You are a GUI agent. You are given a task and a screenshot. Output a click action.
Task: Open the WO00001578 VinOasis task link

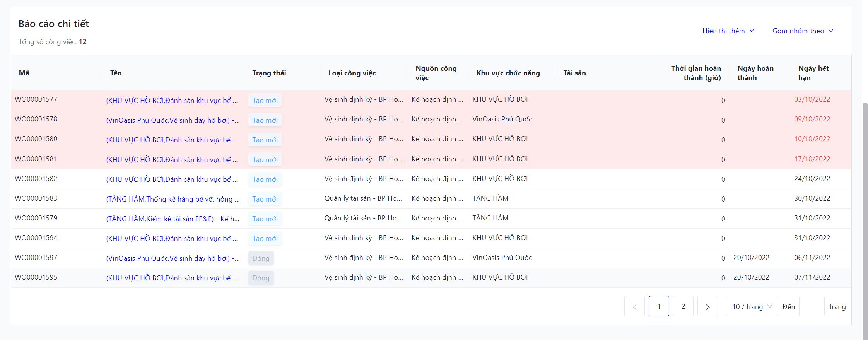coord(173,120)
